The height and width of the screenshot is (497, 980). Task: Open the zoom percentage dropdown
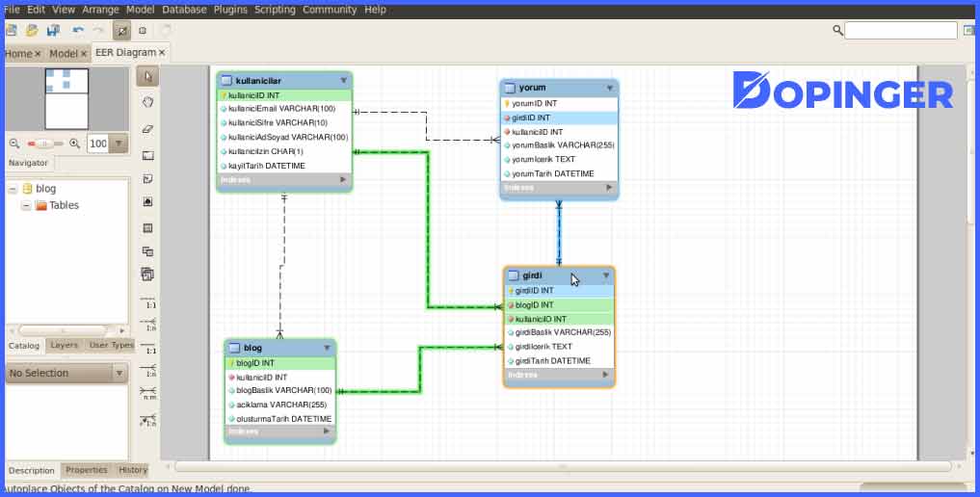[119, 144]
